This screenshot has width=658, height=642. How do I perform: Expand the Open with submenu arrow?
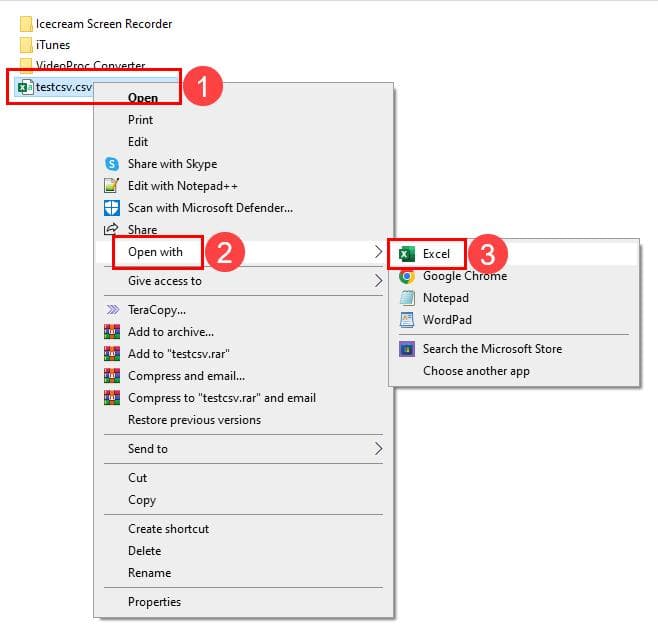(x=378, y=252)
